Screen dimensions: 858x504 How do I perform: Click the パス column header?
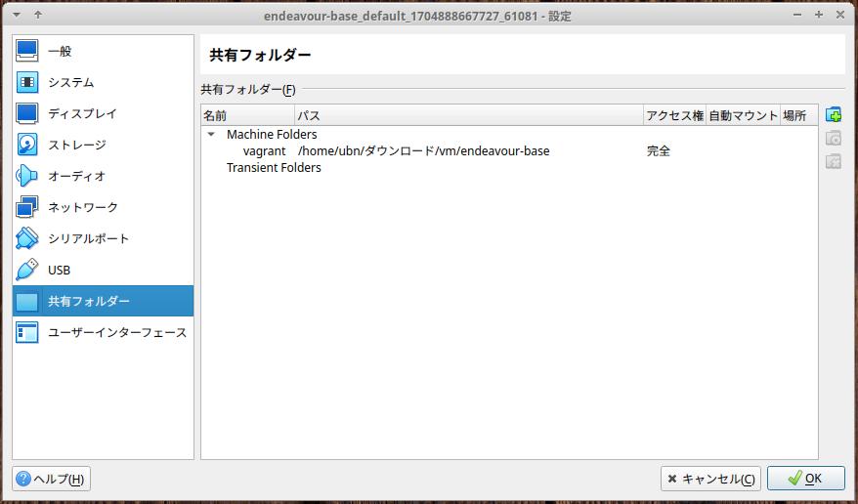469,115
